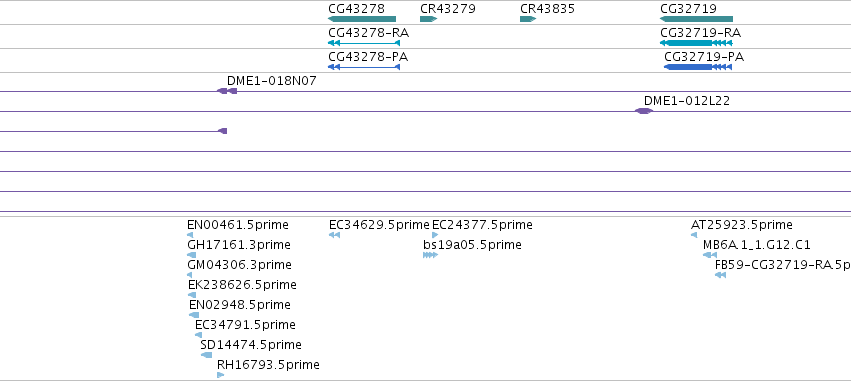Select the bs19a05.5prime arrow glyph
The image size is (851, 381).
coord(430,255)
